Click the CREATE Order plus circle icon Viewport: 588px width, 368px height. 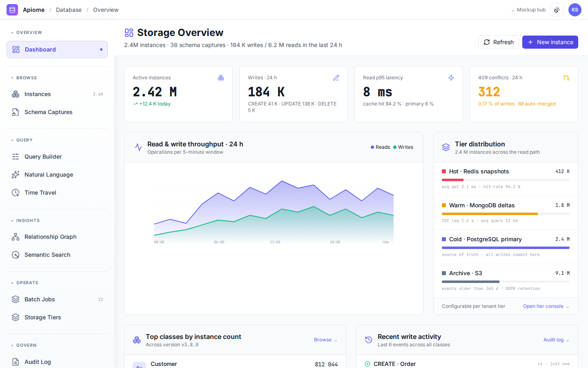(x=367, y=364)
